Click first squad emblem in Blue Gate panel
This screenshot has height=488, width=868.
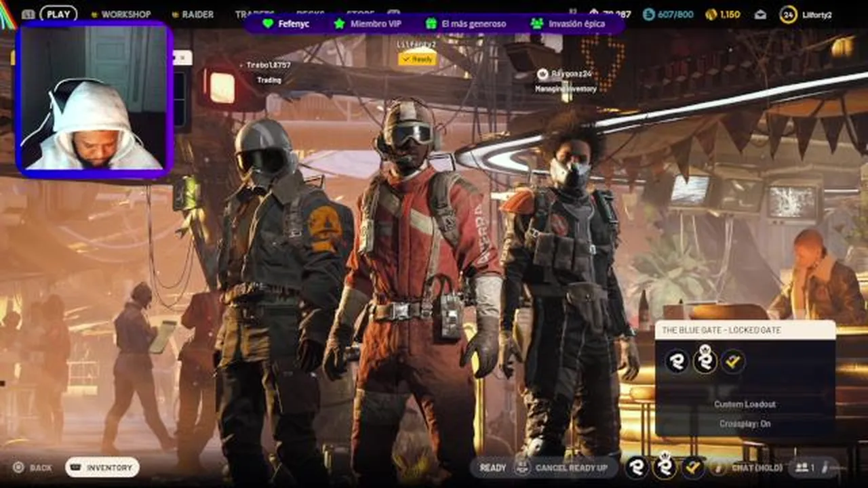point(677,361)
